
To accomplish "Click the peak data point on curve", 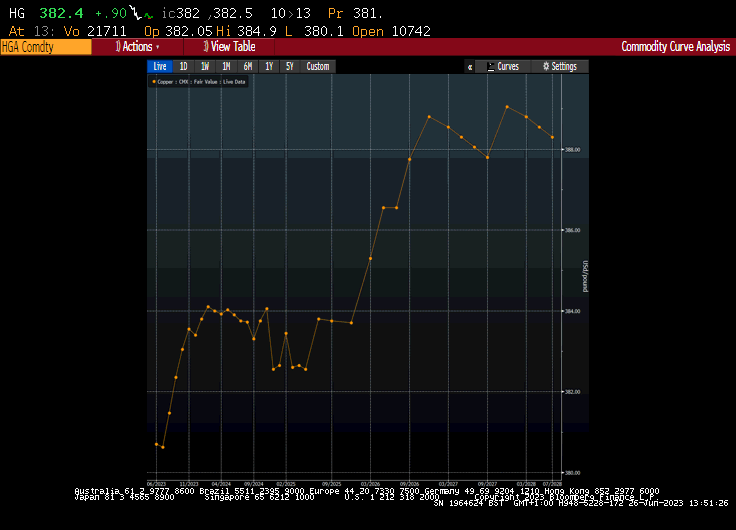I will tap(507, 106).
